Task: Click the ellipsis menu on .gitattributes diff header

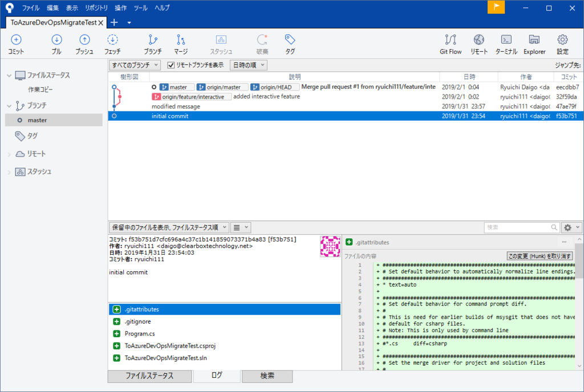Action: click(564, 242)
